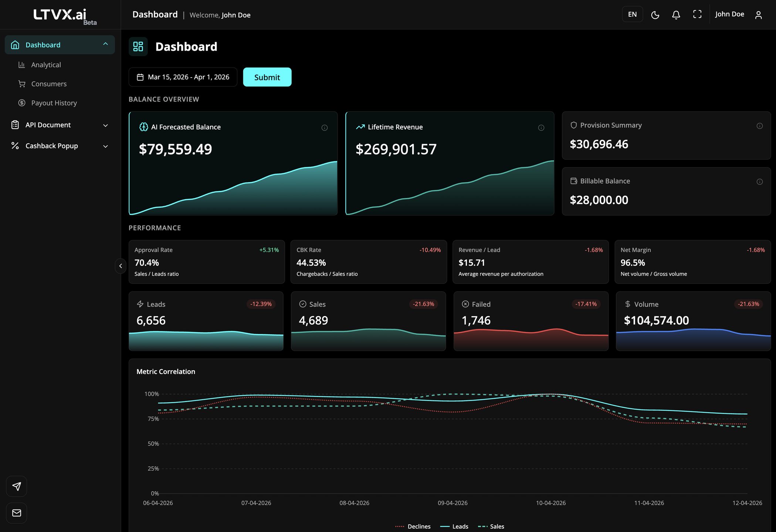The height and width of the screenshot is (532, 776).
Task: Click Billable Balance info icon
Action: [759, 182]
